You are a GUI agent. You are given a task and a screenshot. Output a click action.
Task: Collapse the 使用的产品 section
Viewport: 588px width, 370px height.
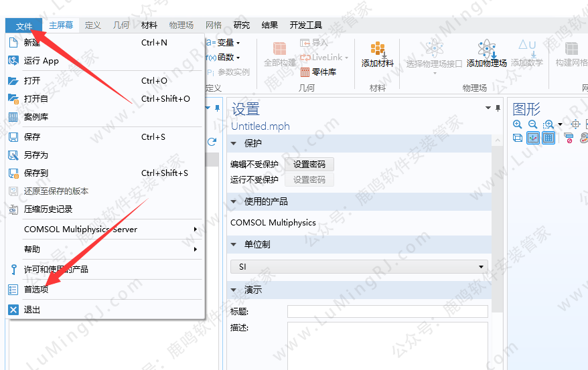click(x=234, y=201)
